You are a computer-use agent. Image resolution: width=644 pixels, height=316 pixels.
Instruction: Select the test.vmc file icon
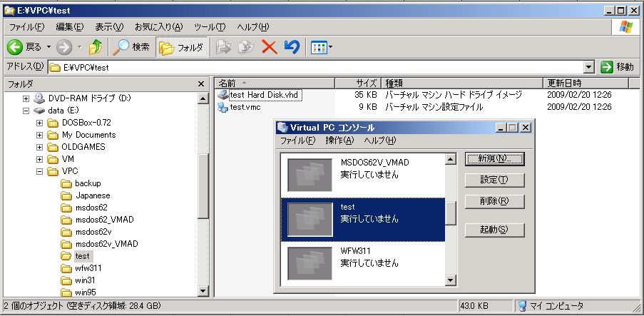click(223, 107)
